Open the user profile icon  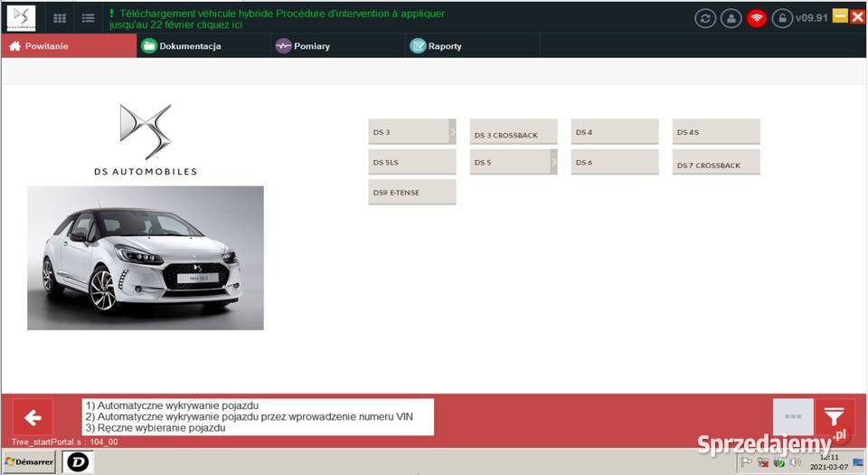(731, 18)
